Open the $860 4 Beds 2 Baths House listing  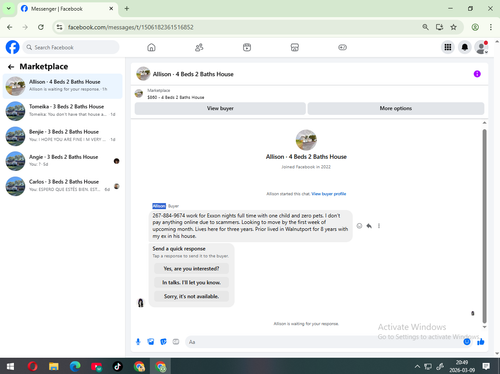[x=176, y=97]
